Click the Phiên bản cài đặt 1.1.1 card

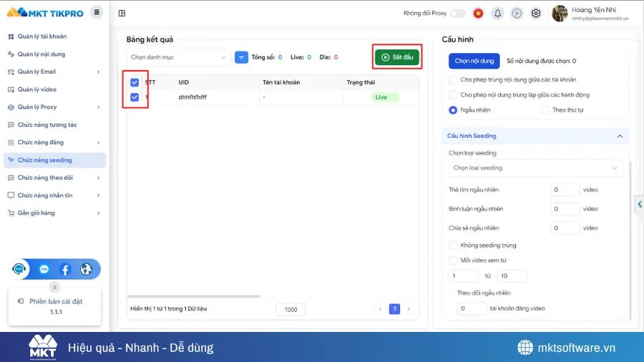tap(54, 307)
